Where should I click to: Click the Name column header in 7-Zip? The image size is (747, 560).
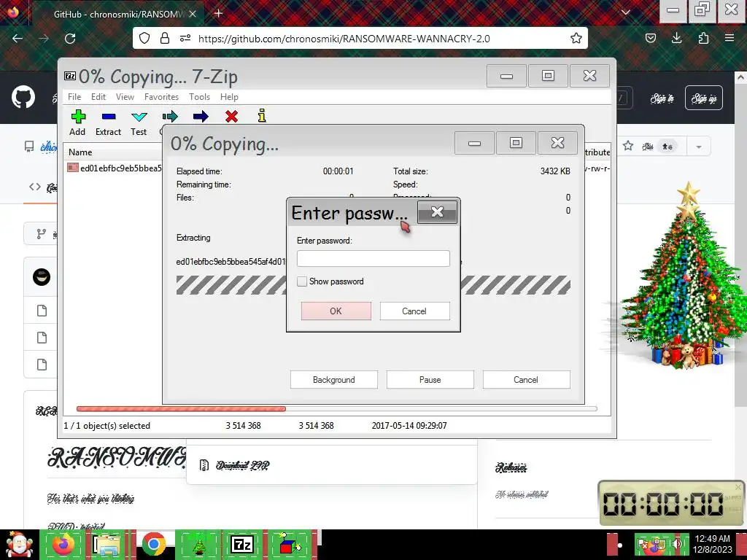80,152
